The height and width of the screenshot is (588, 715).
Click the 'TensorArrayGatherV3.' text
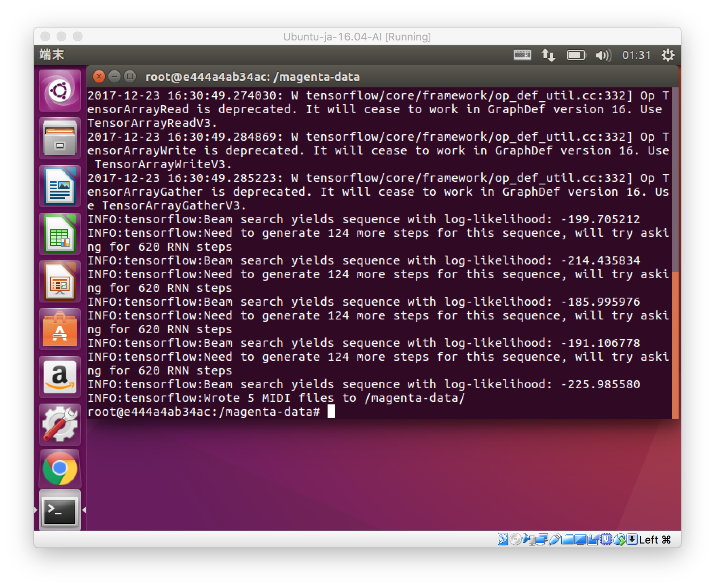click(x=174, y=205)
